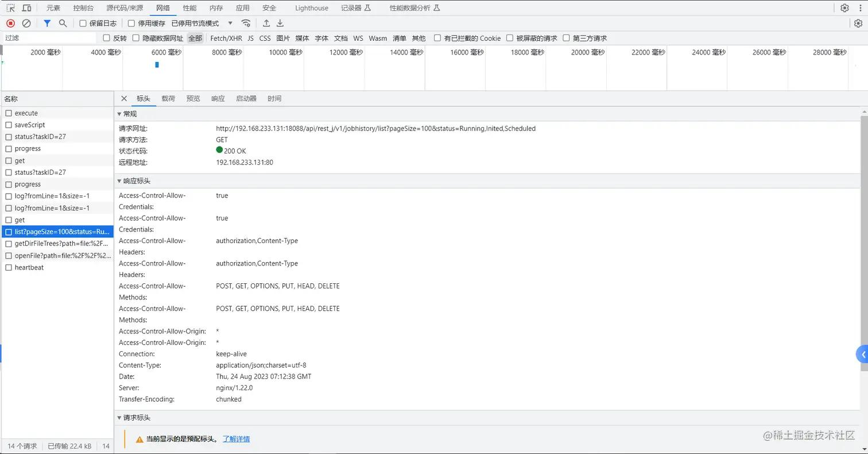
Task: Toggle the 停用缓存 checkbox
Action: (131, 24)
